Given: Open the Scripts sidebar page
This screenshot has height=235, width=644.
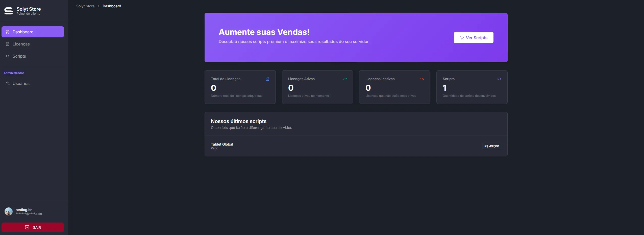Looking at the screenshot, I should (x=33, y=56).
